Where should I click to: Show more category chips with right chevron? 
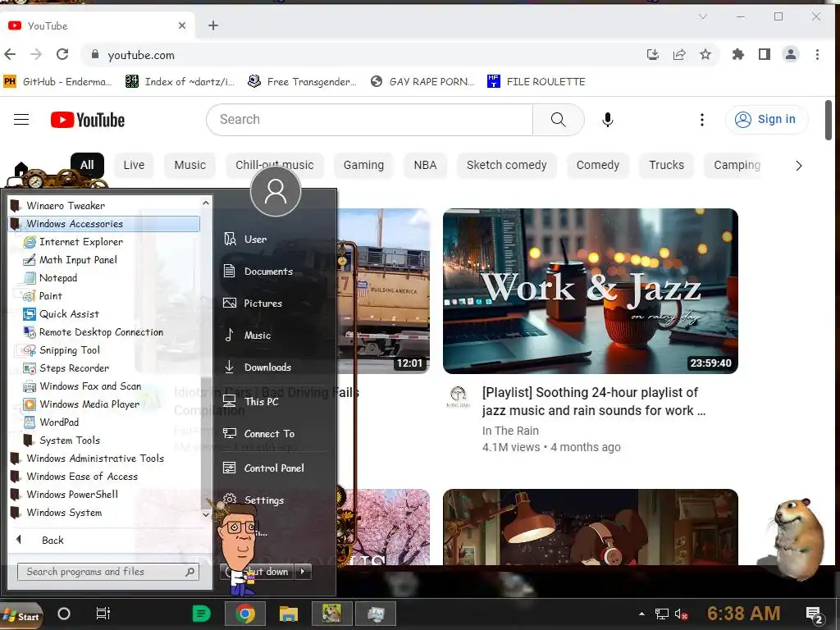[799, 166]
